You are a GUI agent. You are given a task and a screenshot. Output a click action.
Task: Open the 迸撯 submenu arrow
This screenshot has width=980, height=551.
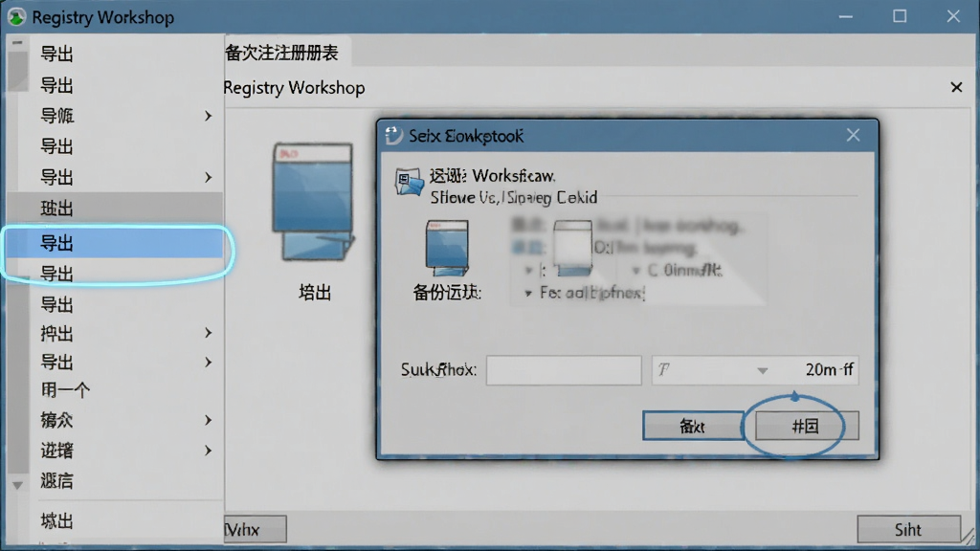click(208, 451)
